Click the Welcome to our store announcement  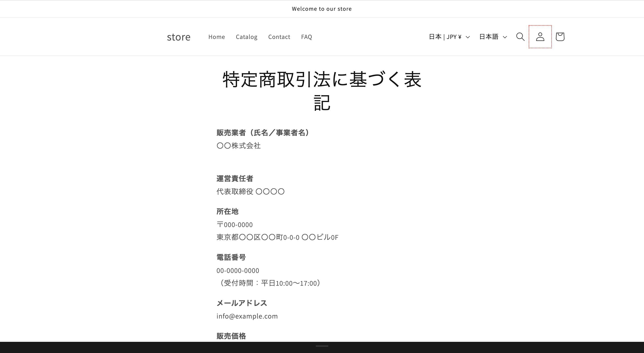coord(322,9)
